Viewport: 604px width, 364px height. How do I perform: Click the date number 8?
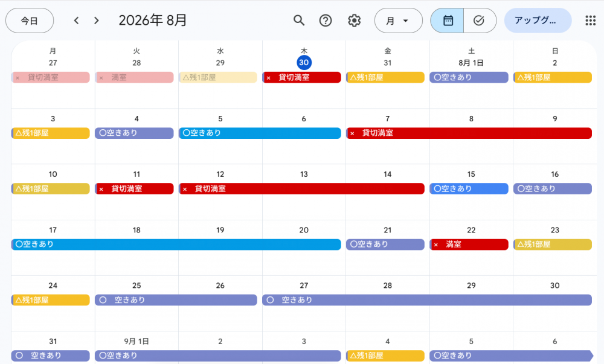(x=471, y=119)
